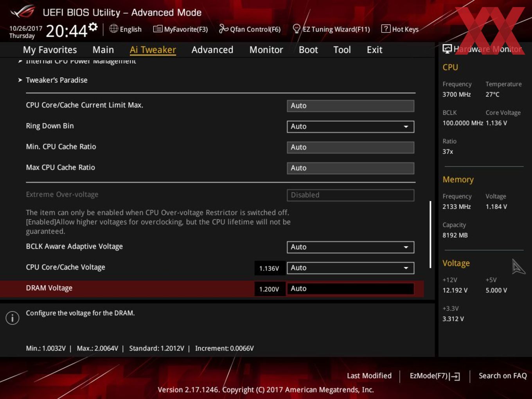Start EZ Tuning Wizard(F11)
Viewport: 532px width, 399px height.
pyautogui.click(x=331, y=29)
